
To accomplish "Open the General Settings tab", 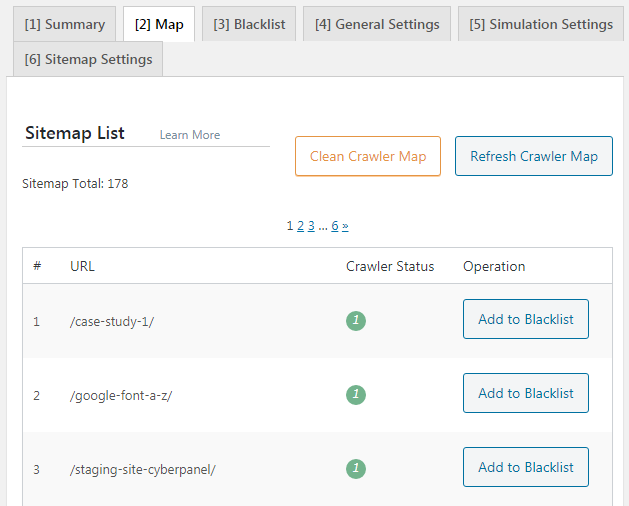I will 377,24.
